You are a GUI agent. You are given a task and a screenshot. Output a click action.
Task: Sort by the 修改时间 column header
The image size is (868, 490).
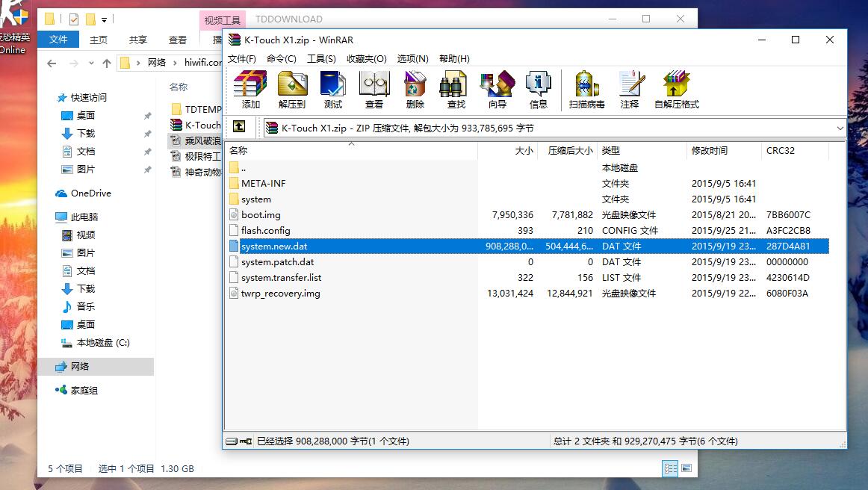tap(709, 151)
